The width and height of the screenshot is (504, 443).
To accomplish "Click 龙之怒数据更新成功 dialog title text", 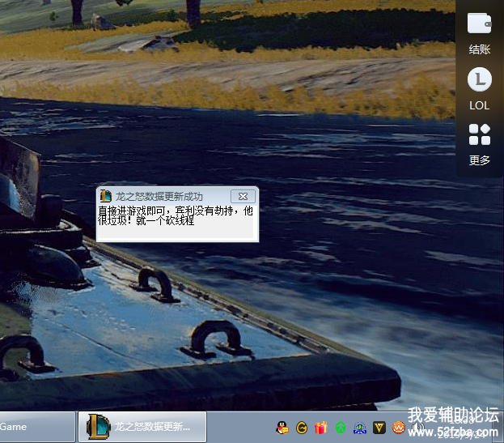I will pos(159,197).
